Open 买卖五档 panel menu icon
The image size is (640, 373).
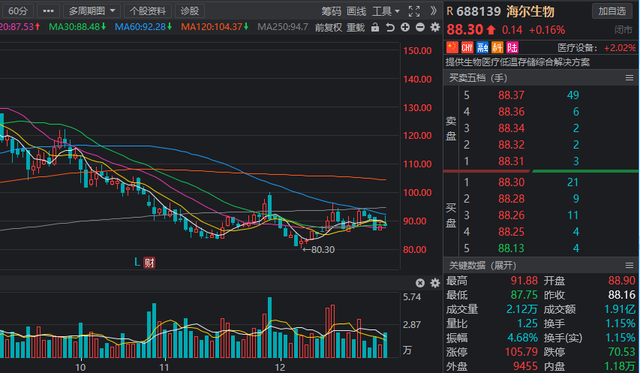point(629,78)
